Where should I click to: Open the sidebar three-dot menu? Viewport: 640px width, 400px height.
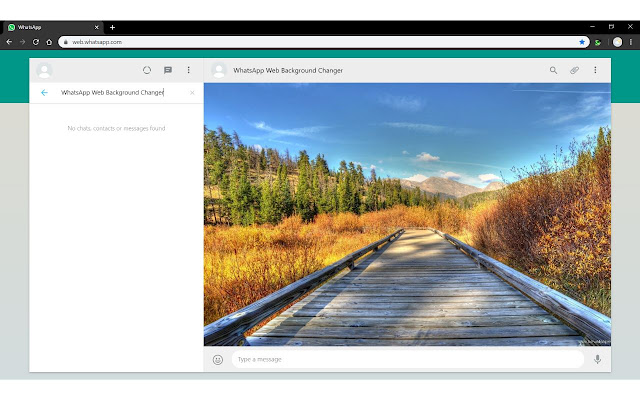coord(189,70)
